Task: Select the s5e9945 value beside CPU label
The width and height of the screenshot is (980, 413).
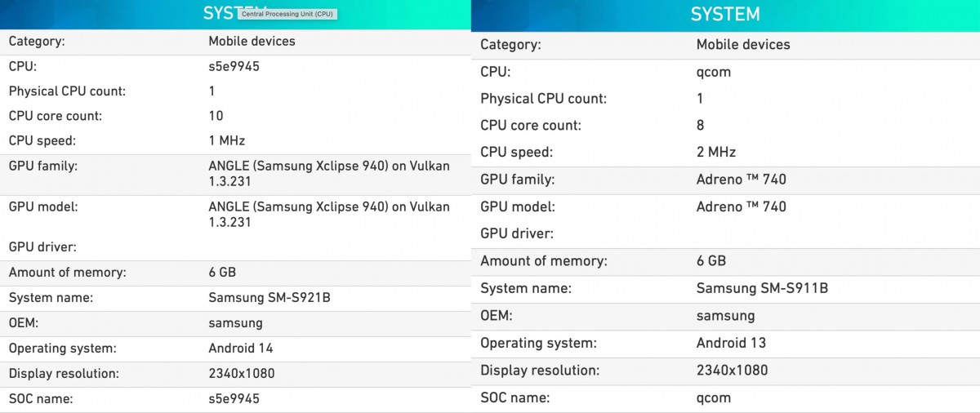Action: point(234,67)
